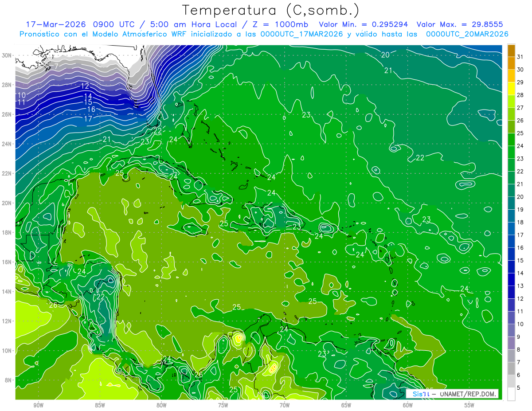The image size is (532, 411).
Task: Click the '20' value on the color legend
Action: tap(520, 197)
